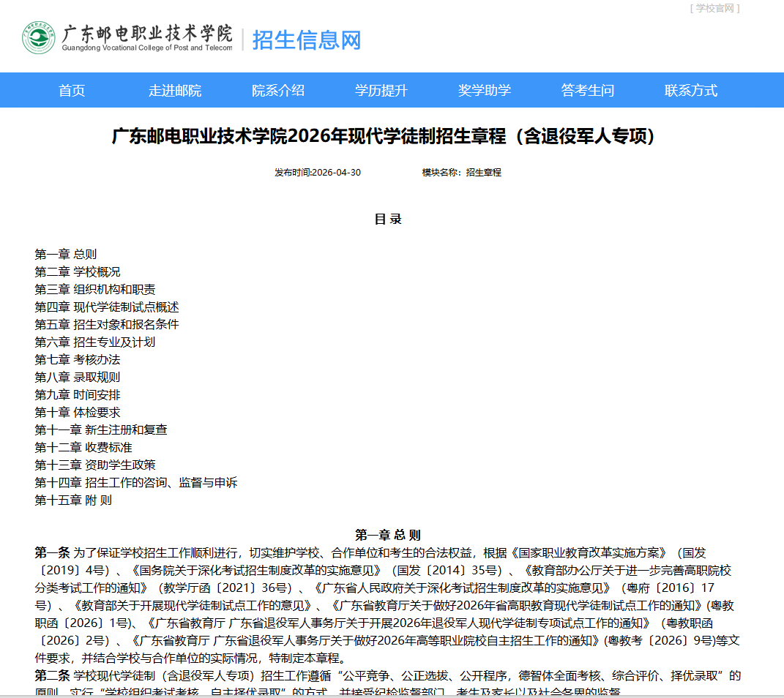This screenshot has height=698, width=784.
Task: Open the 院系介绍 menu item
Action: click(x=278, y=91)
